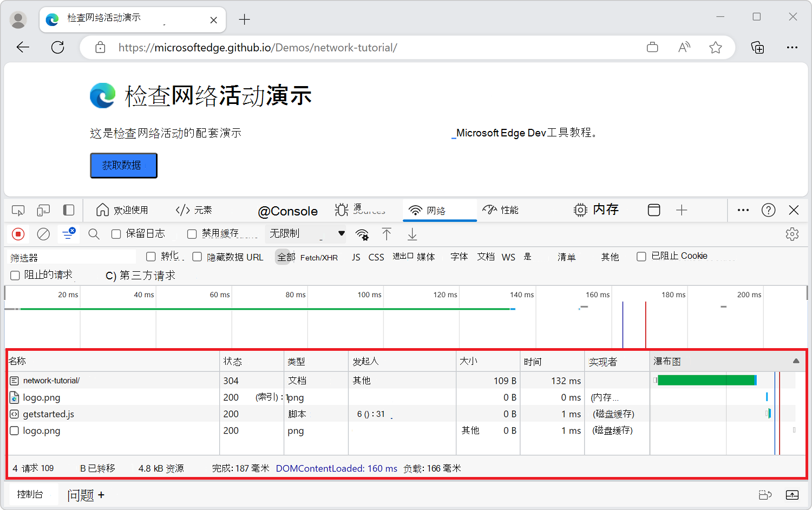This screenshot has height=510, width=812.
Task: Open network settings gear
Action: (793, 234)
